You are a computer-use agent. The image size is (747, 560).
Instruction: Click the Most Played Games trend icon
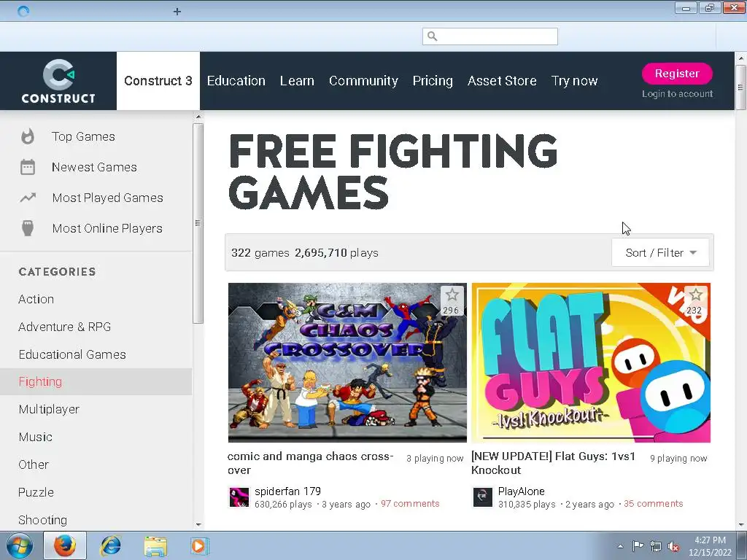[x=28, y=198]
